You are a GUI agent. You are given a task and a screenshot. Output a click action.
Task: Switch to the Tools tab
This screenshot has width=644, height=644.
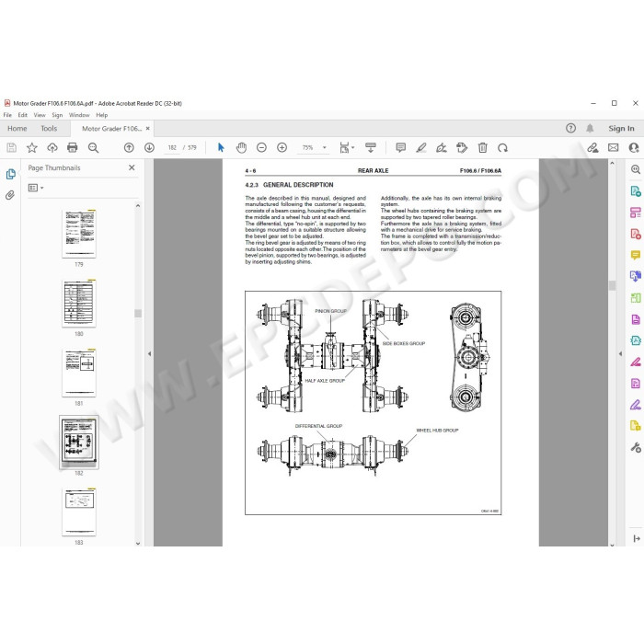(49, 129)
